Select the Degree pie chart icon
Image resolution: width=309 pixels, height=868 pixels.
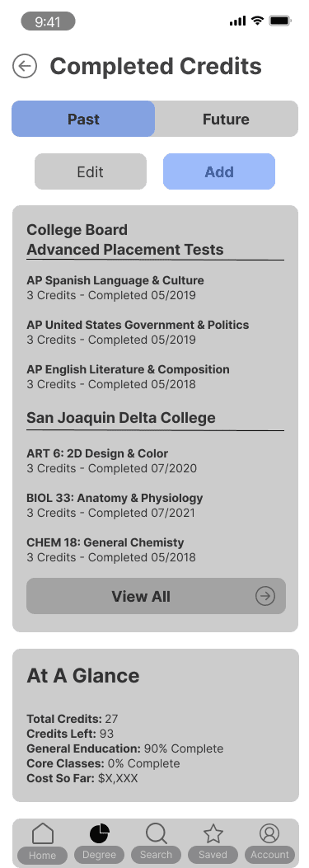[x=99, y=833]
